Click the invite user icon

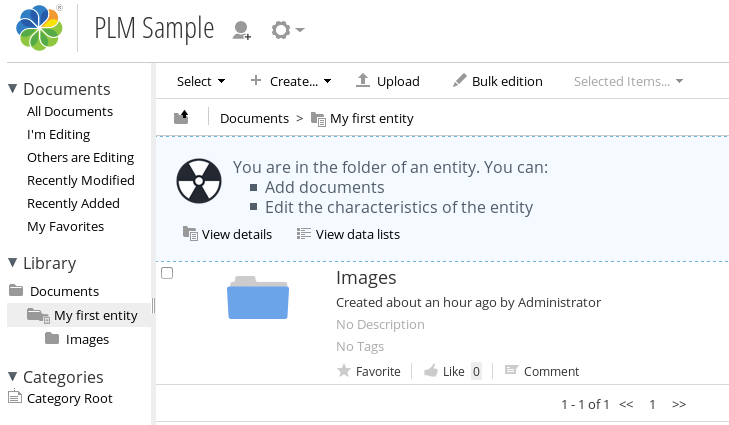click(x=241, y=30)
